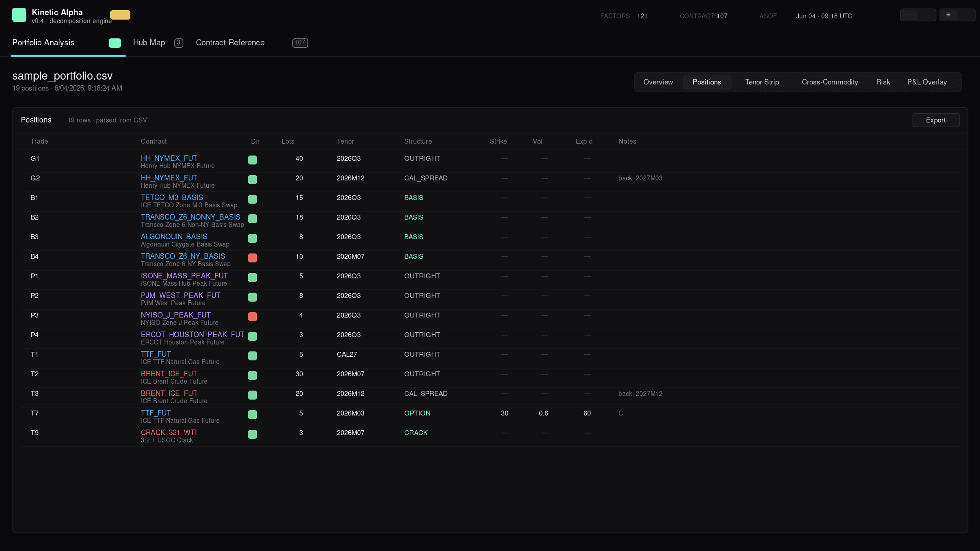This screenshot has width=980, height=551.
Task: Select the Positions view tab
Action: [x=707, y=82]
